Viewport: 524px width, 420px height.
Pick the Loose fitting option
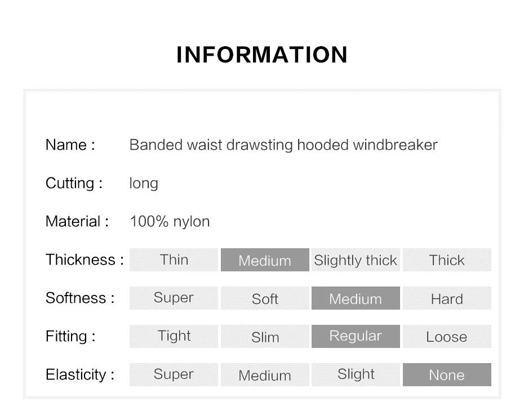(447, 336)
